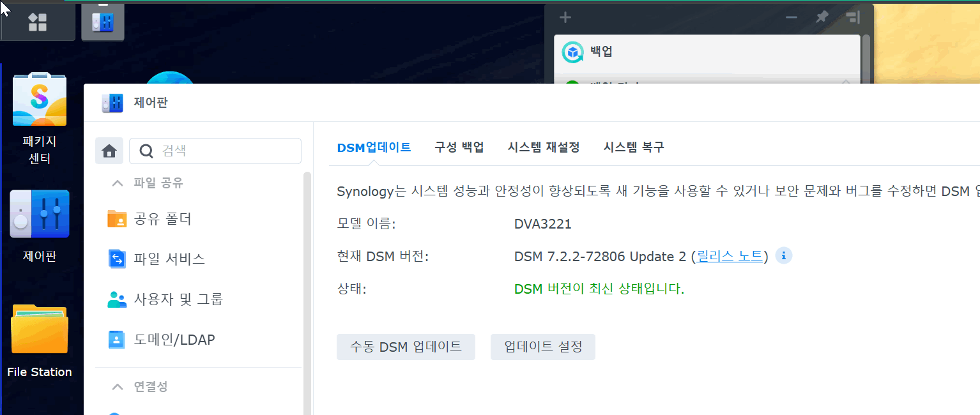Viewport: 980px width, 415px height.
Task: Add a widget with the plus icon
Action: coord(565,17)
